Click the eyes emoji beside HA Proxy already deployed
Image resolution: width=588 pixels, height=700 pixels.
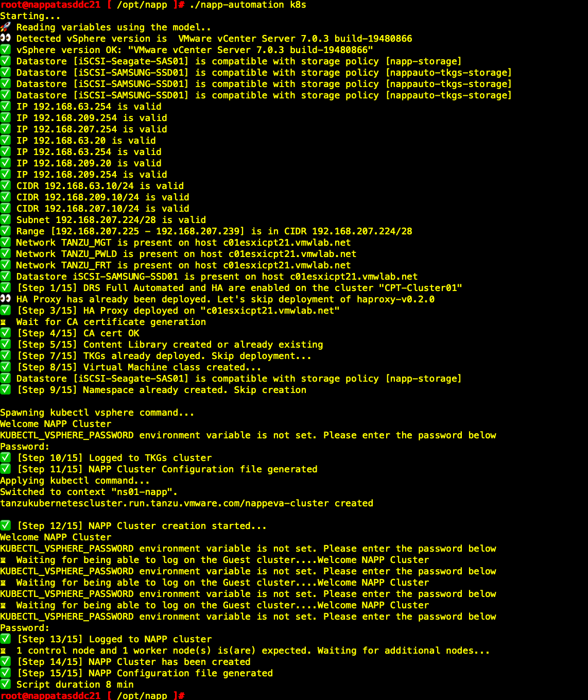click(x=5, y=299)
